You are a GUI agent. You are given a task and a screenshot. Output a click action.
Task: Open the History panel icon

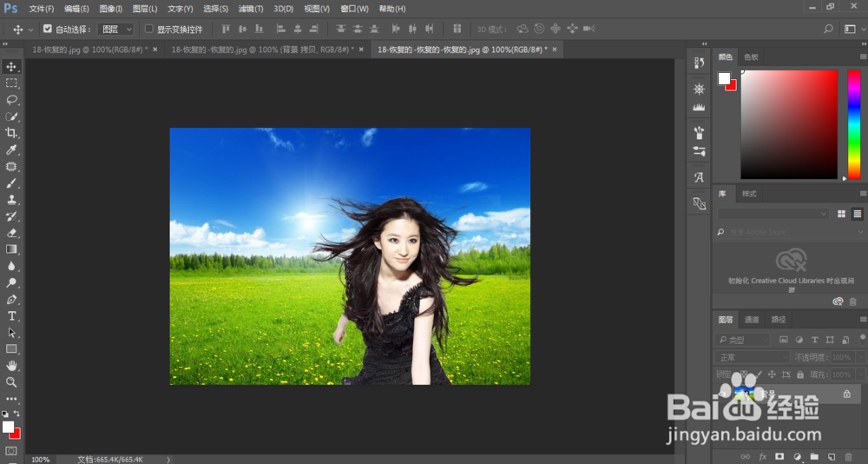coord(699,63)
